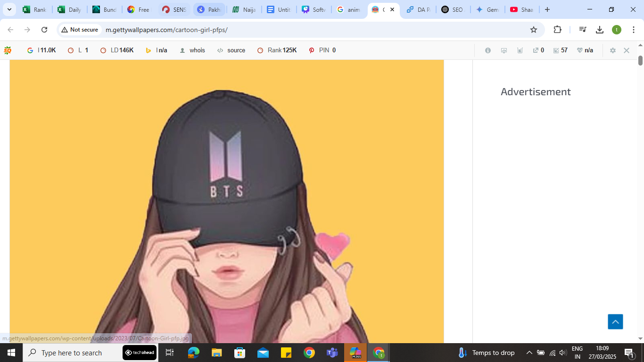Viewport: 644px width, 362px height.
Task: Switch to the Gemini tab
Action: (487, 9)
